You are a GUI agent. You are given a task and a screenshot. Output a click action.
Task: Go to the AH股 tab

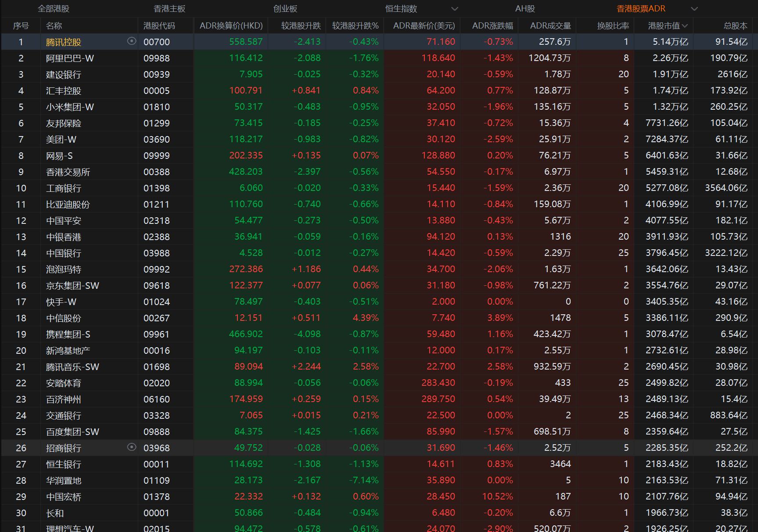[525, 9]
